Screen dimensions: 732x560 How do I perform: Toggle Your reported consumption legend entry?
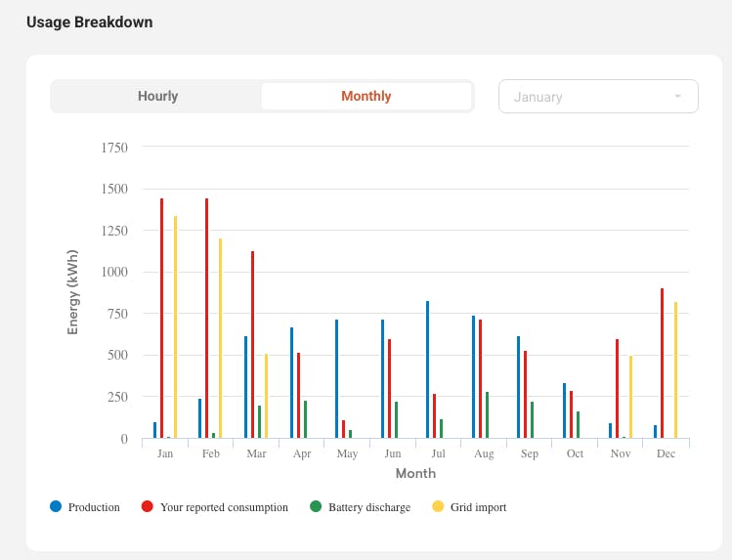pyautogui.click(x=224, y=507)
